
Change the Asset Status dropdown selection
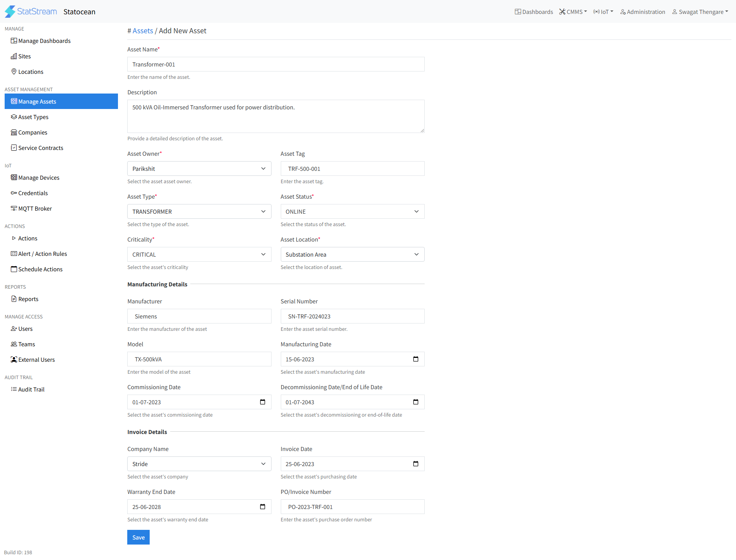[352, 211]
